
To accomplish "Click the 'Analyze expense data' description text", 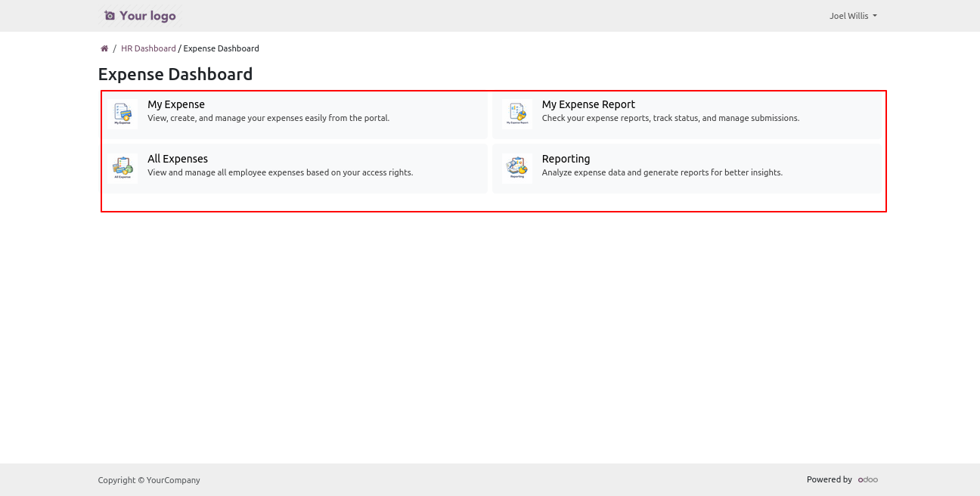I will click(662, 172).
